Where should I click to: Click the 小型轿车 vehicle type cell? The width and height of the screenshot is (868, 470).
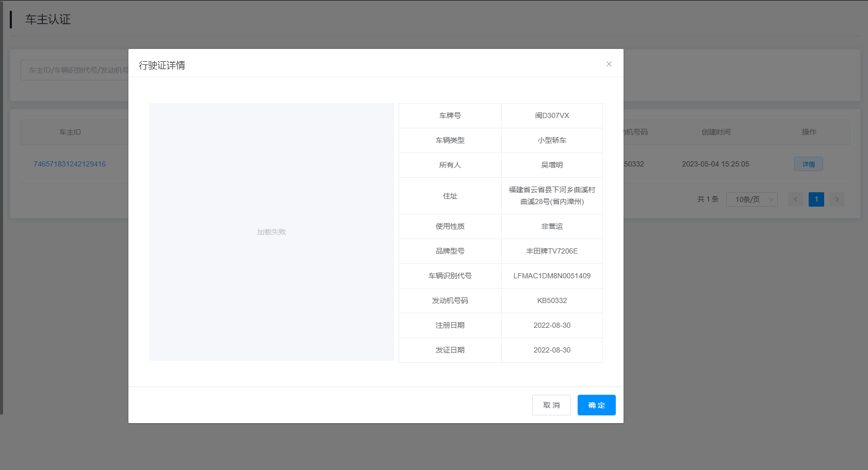552,140
